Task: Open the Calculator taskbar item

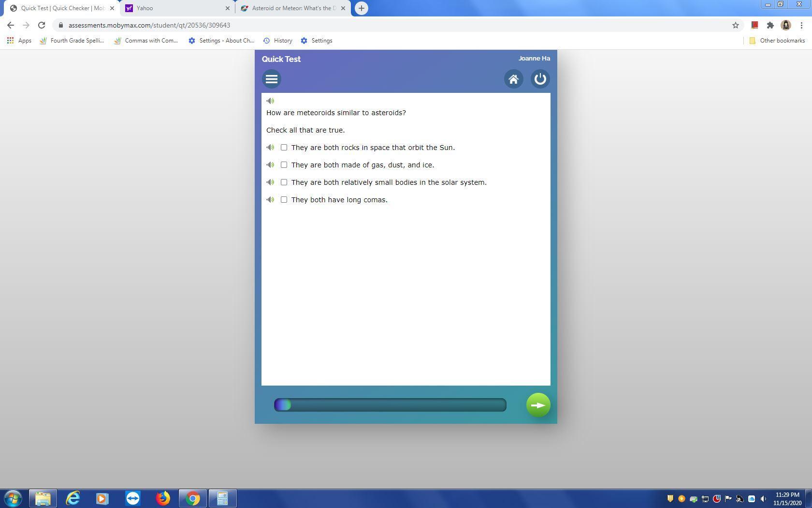Action: pyautogui.click(x=223, y=498)
